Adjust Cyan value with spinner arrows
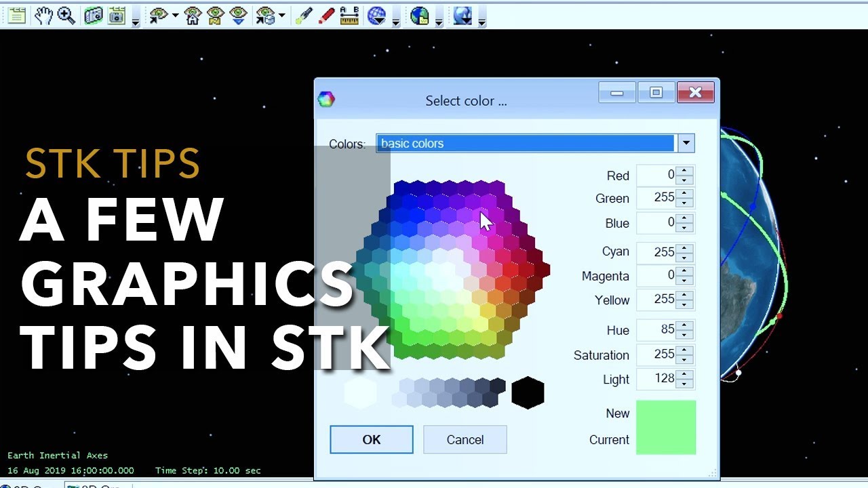The width and height of the screenshot is (868, 488). point(685,251)
